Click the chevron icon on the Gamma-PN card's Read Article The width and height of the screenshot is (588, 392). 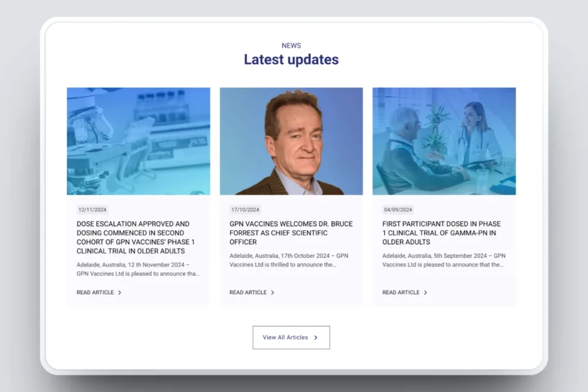[x=425, y=293]
